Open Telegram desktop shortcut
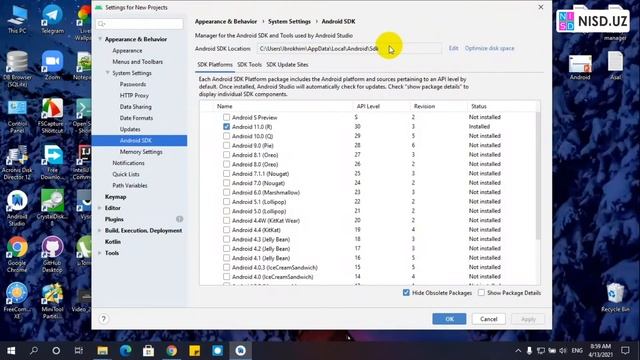The image size is (640, 360). (x=52, y=19)
